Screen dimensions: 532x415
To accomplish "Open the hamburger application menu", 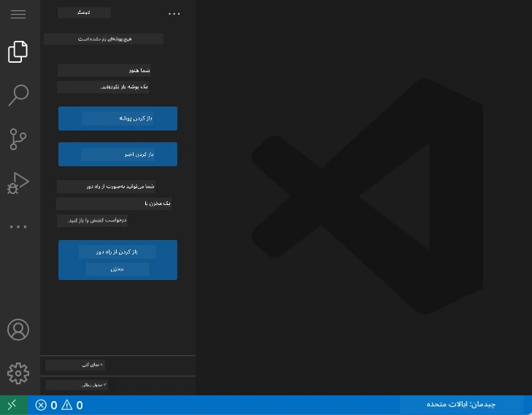I will (18, 14).
